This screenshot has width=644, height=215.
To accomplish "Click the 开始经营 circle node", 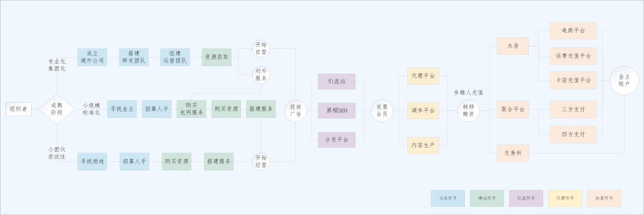I will (261, 161).
